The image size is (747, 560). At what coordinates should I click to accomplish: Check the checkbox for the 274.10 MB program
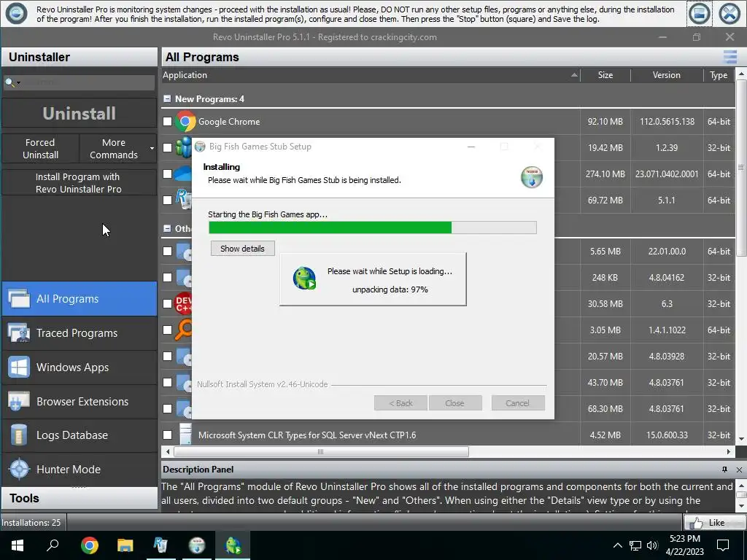point(167,174)
